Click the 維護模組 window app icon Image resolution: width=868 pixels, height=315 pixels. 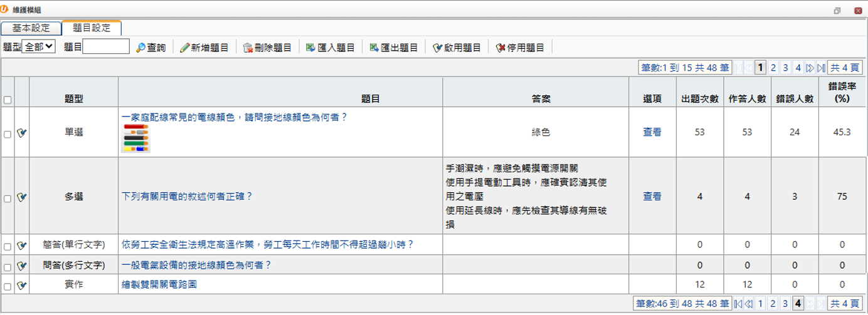point(5,10)
